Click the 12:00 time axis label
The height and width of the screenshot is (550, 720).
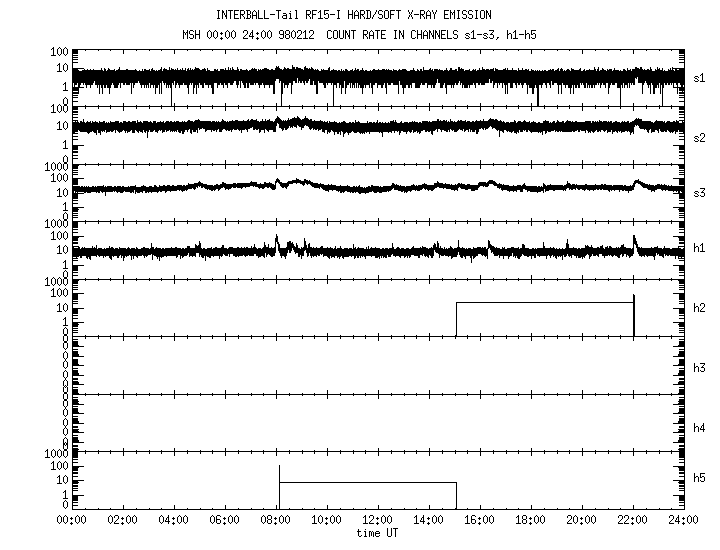click(377, 520)
